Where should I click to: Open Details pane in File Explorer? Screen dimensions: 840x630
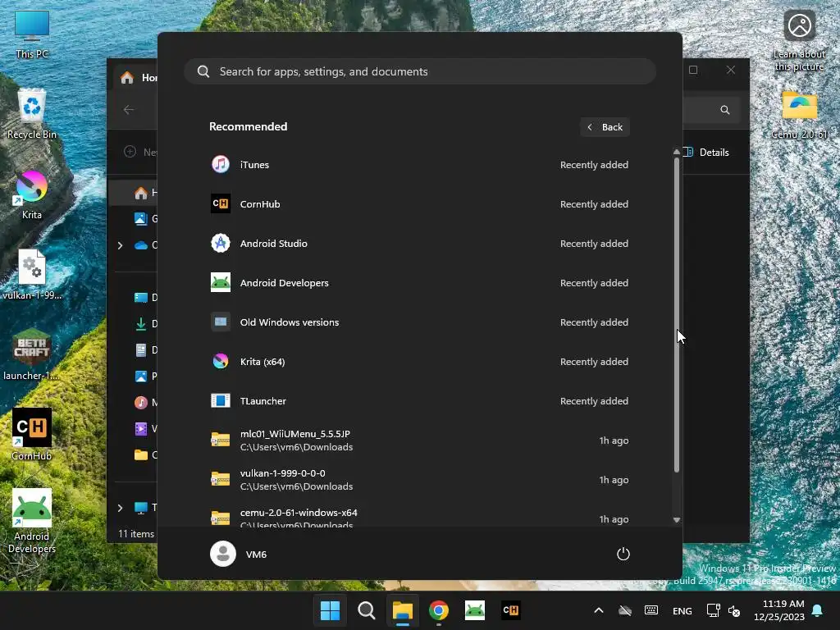click(x=706, y=152)
